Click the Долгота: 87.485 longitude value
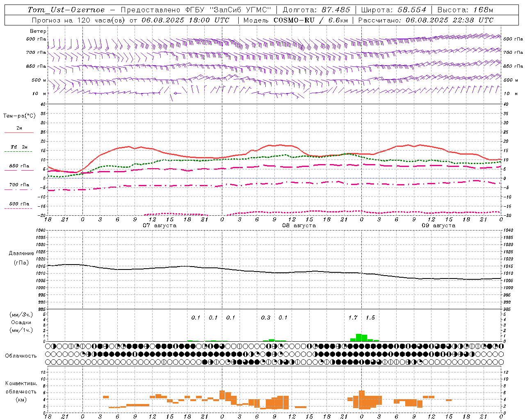The height and width of the screenshot is (420, 525). (317, 10)
